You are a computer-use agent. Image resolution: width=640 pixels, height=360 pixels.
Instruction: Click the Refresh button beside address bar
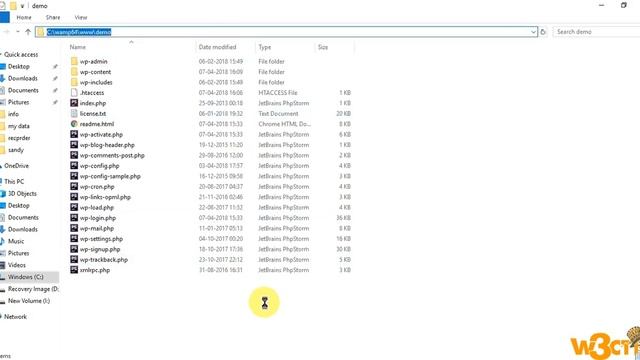coord(543,32)
